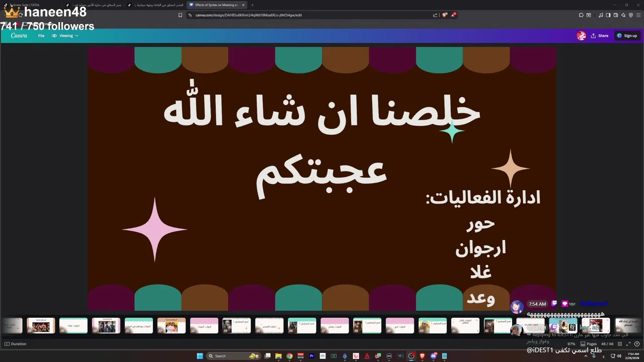Open Adobe Acrobat red taskbar icon
This screenshot has width=644, height=362.
(x=367, y=356)
